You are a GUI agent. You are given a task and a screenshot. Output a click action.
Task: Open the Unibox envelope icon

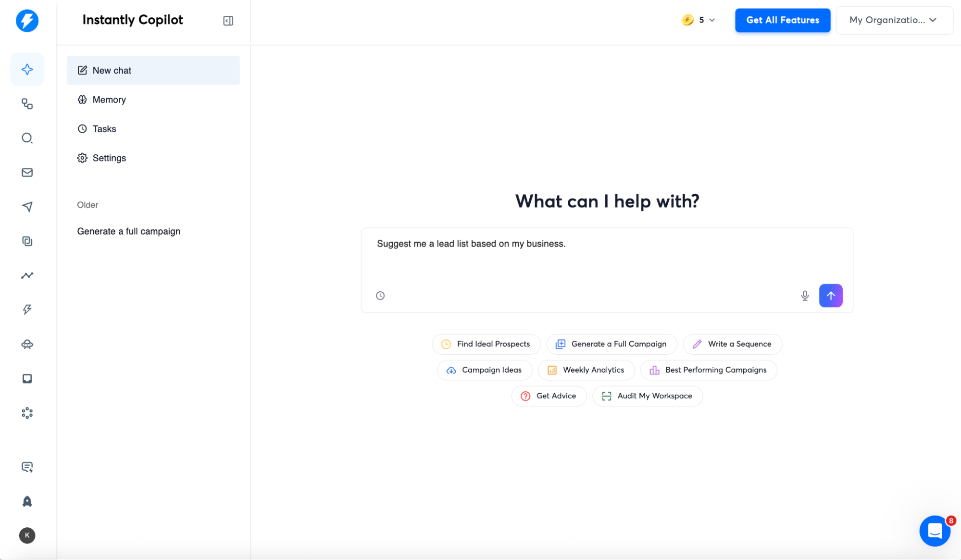coord(27,172)
